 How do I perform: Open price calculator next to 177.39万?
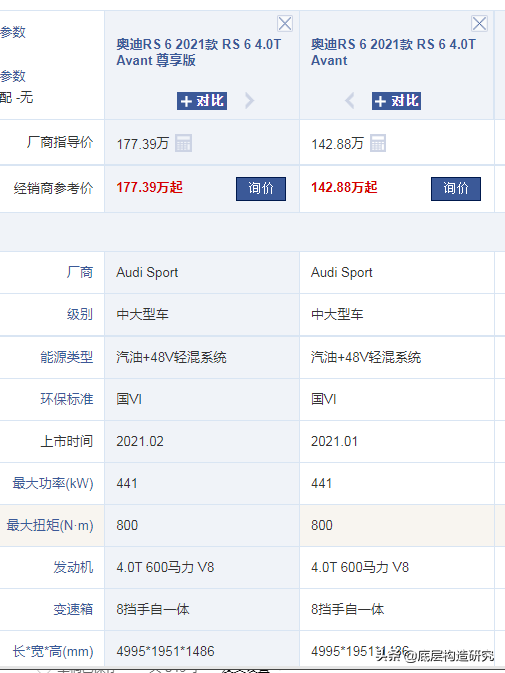[183, 143]
